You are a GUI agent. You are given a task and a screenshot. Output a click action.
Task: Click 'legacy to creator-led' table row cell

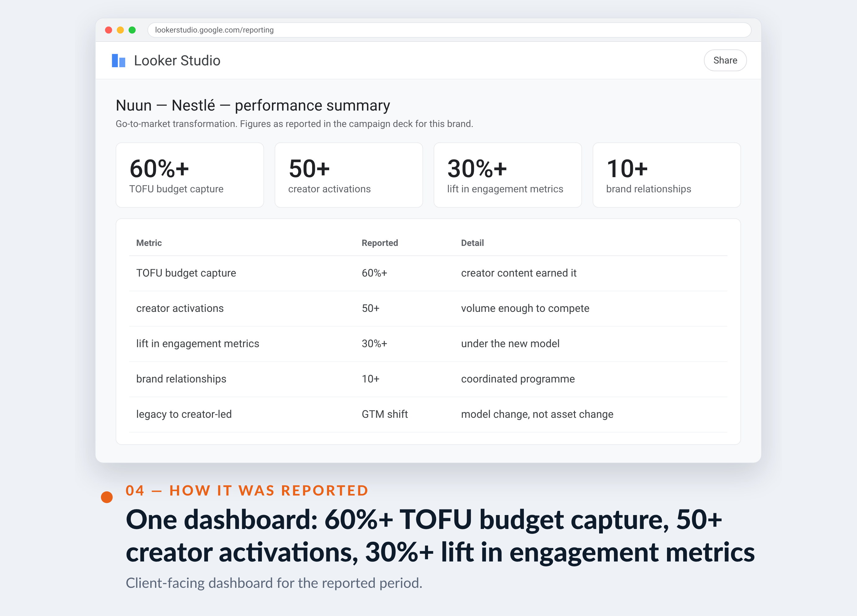pos(183,414)
